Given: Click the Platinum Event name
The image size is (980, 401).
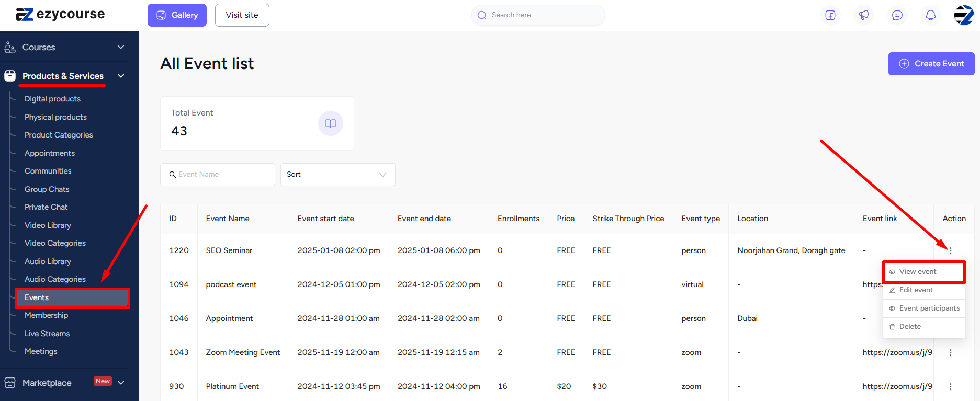Looking at the screenshot, I should pos(232,386).
